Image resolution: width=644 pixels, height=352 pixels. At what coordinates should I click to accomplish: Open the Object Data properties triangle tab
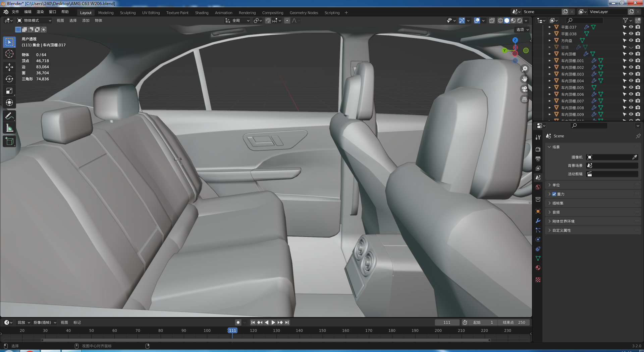click(x=538, y=258)
